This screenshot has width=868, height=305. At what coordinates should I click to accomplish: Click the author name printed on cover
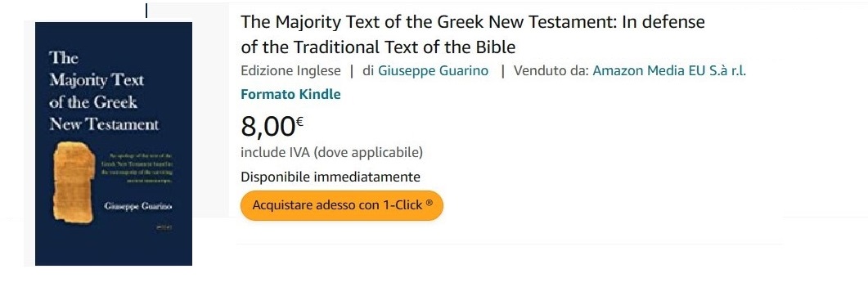[x=138, y=206]
